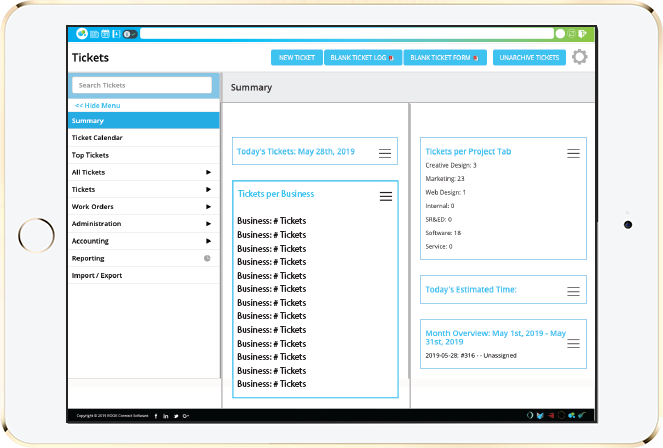
Task: Click the newspaper icon in top bar
Action: tap(94, 34)
